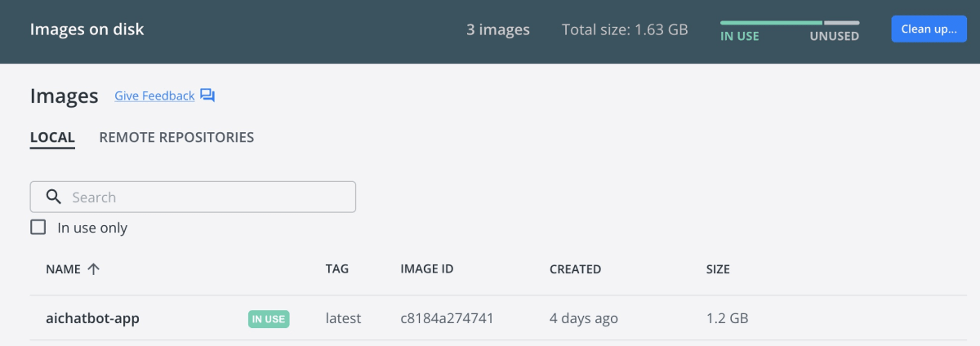Click the latest tag cell

click(343, 318)
